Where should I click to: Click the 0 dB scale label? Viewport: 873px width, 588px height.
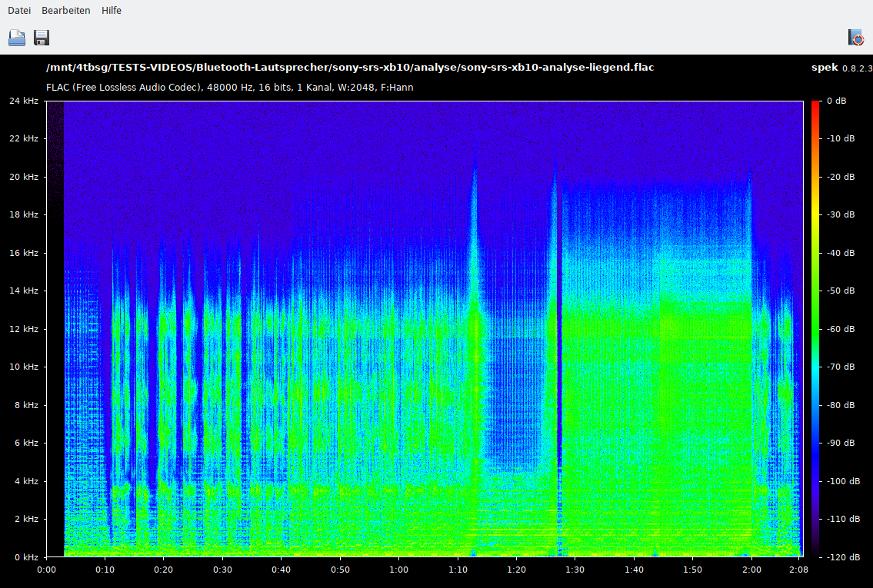[x=836, y=101]
